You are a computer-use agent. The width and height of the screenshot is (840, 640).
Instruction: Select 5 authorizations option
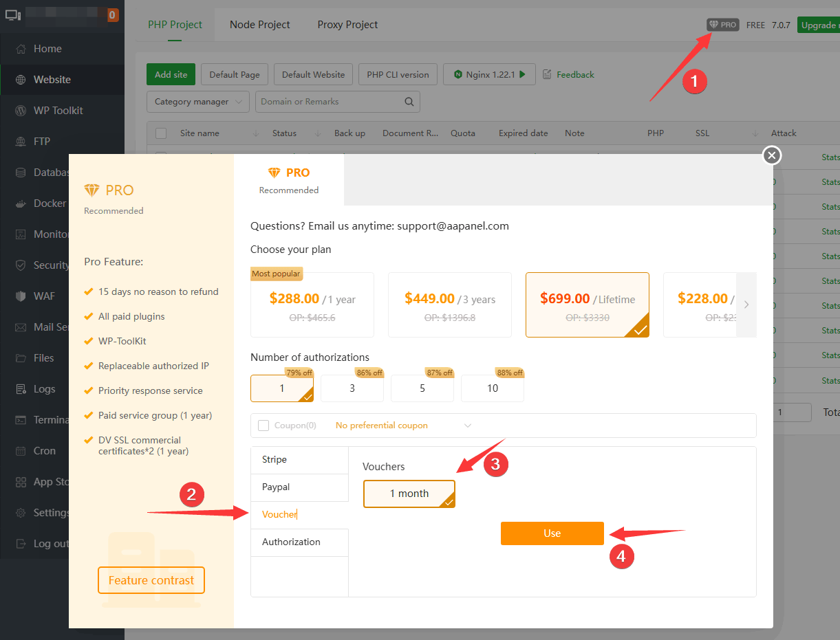pyautogui.click(x=422, y=388)
